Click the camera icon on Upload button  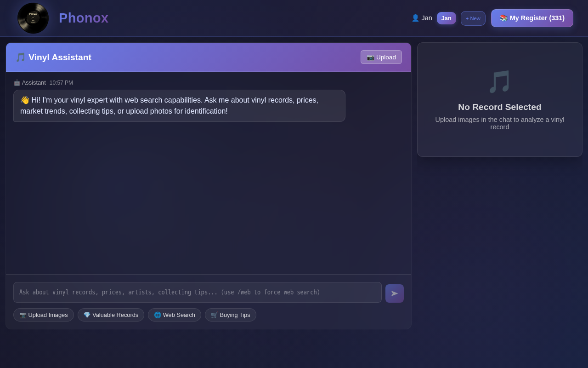[x=370, y=57]
